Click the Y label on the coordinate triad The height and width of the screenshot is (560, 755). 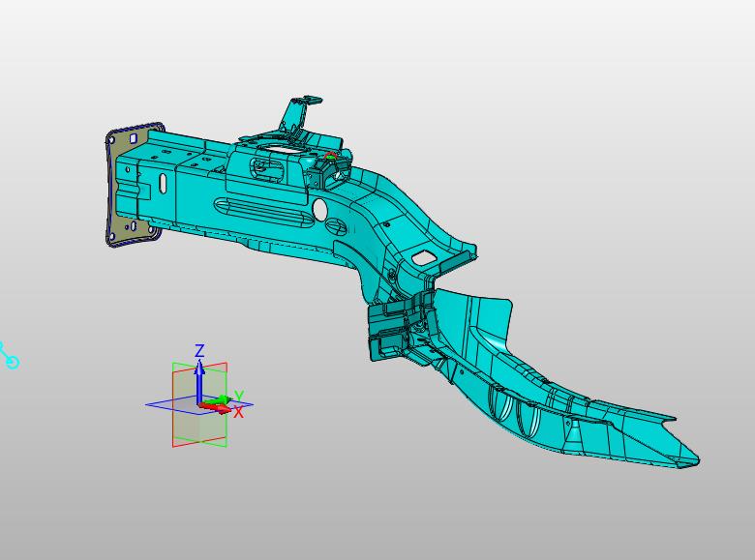point(239,397)
